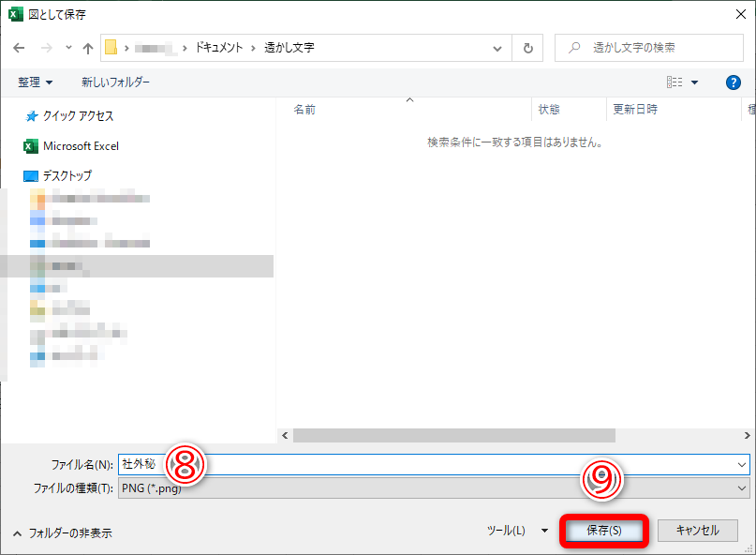
Task: Click the 透かし文字 search box
Action: pos(648,48)
